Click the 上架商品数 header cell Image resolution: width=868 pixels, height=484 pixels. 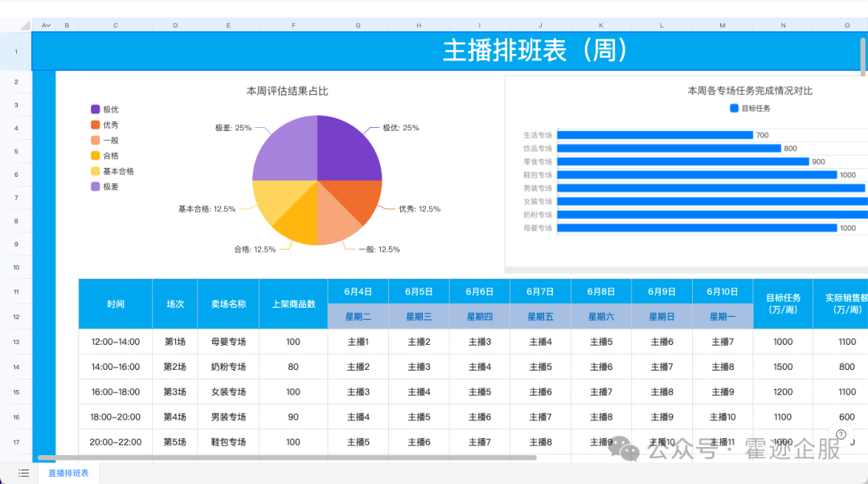tap(293, 305)
